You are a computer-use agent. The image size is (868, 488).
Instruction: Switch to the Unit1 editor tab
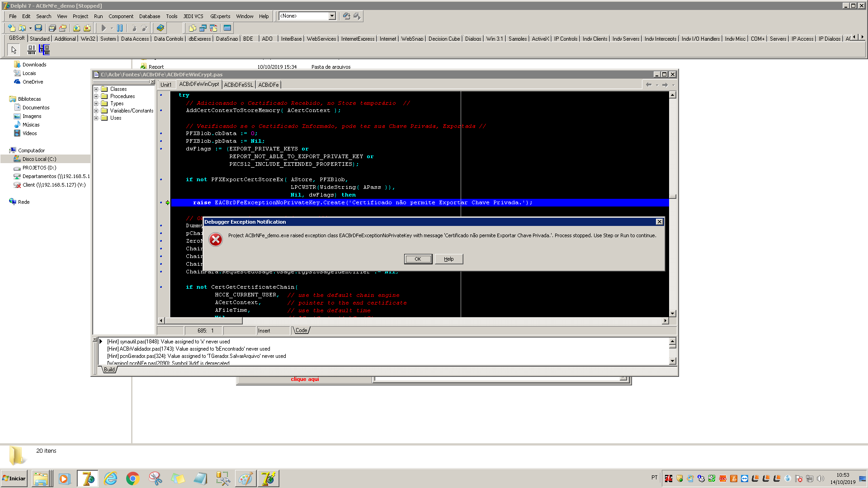(x=166, y=84)
